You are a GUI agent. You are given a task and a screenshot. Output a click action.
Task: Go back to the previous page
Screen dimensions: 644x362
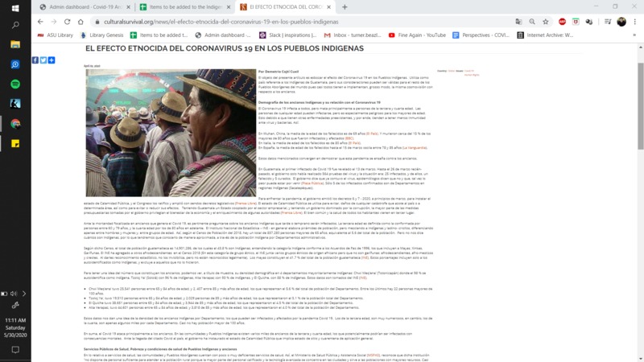[40, 22]
